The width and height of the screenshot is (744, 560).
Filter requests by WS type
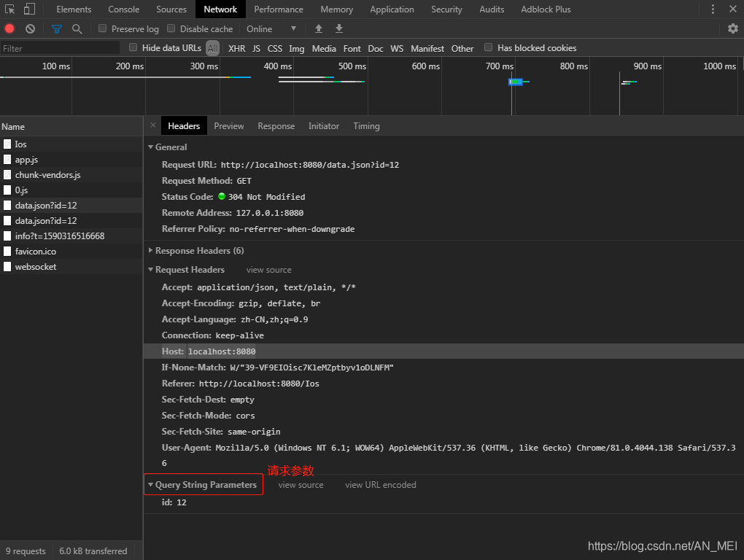click(x=397, y=48)
